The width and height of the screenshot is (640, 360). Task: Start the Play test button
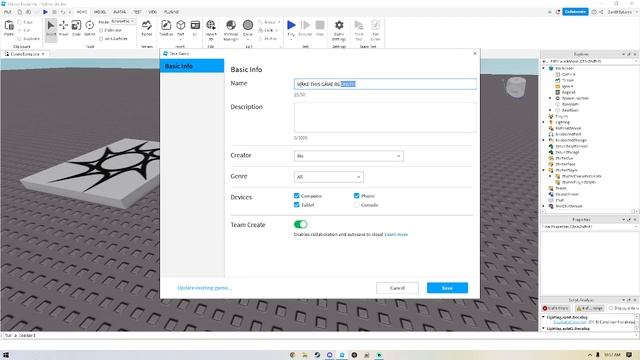pos(291,29)
